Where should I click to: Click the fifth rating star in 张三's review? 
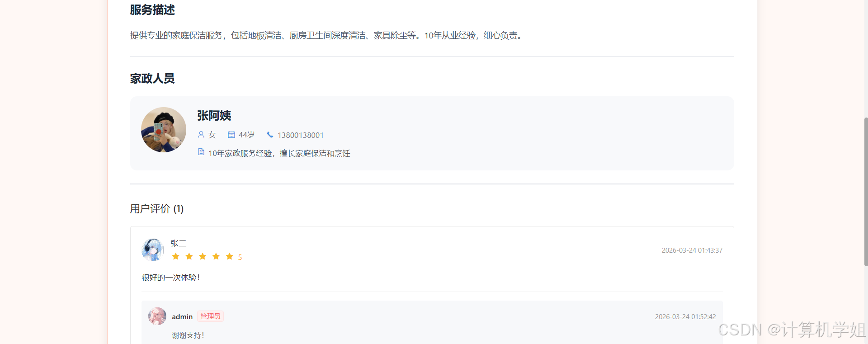(230, 257)
